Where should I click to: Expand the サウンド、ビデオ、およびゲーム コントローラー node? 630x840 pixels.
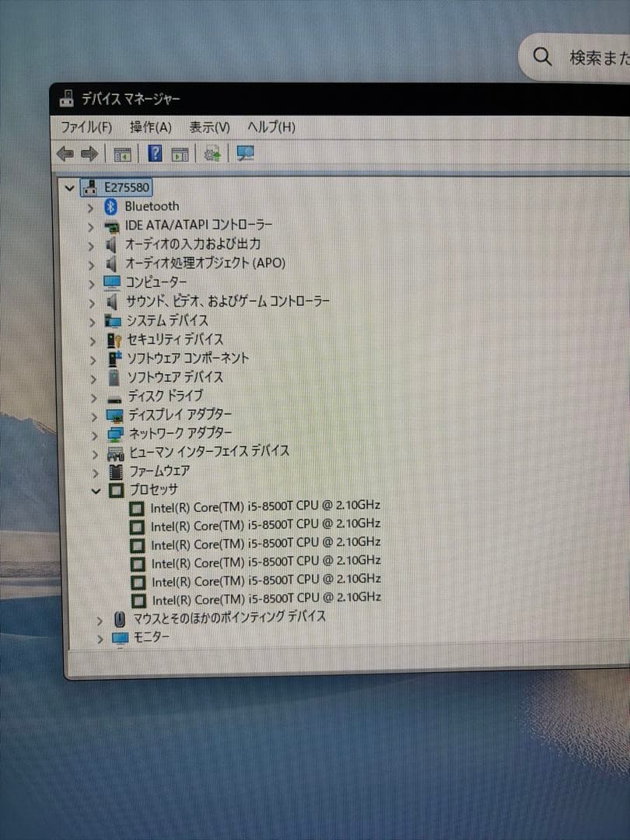coord(92,303)
